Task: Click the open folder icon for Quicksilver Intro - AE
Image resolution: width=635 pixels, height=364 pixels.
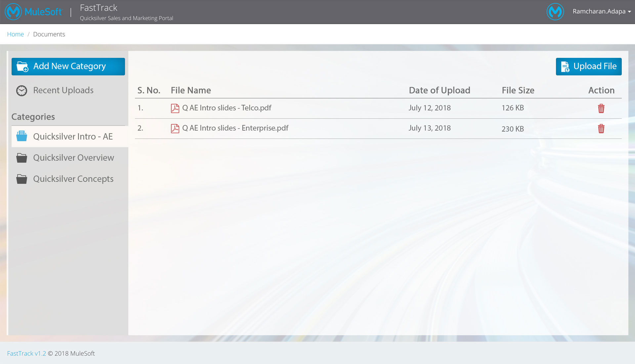Action: point(22,136)
